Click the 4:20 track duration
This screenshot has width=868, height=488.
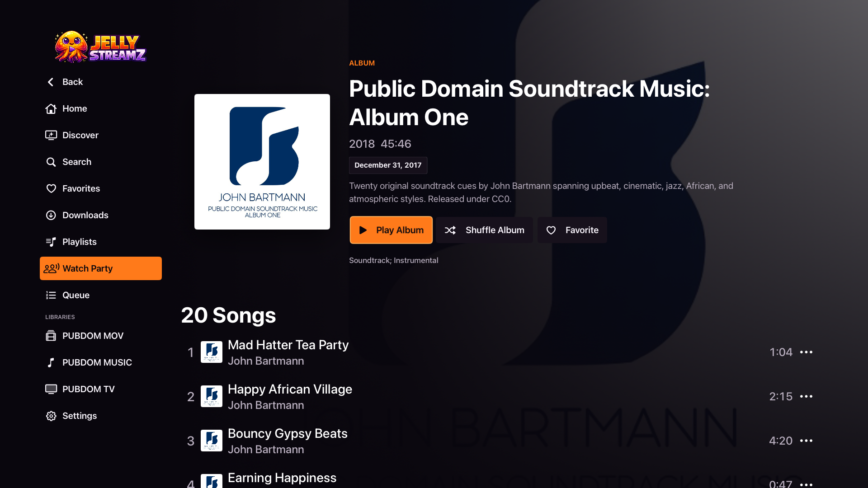tap(781, 441)
